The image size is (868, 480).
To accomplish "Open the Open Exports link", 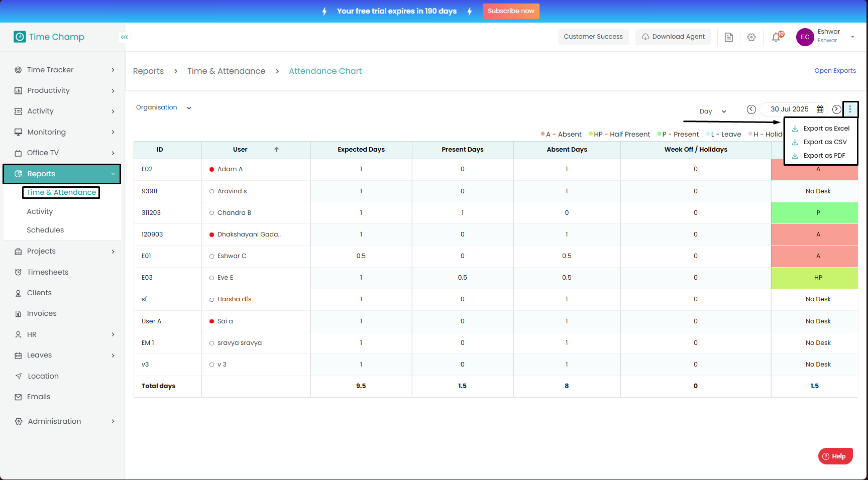I will (835, 71).
